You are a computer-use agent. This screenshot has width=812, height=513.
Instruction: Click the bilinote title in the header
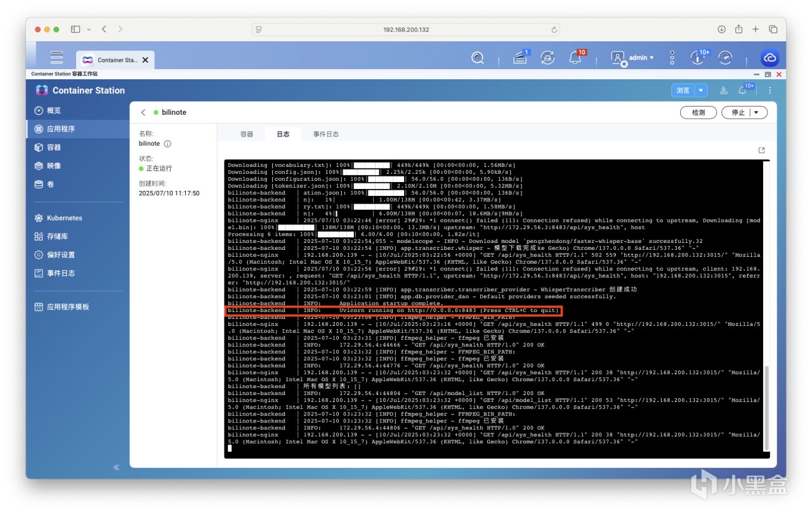click(174, 112)
